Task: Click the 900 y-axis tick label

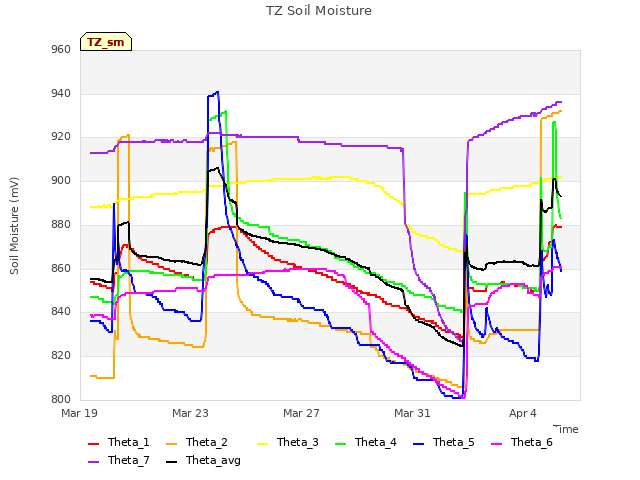Action: click(61, 180)
